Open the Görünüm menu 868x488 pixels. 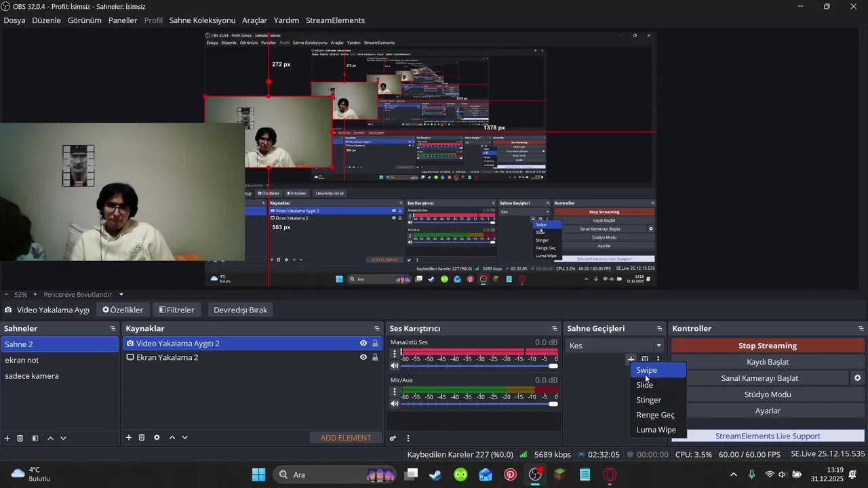(84, 20)
